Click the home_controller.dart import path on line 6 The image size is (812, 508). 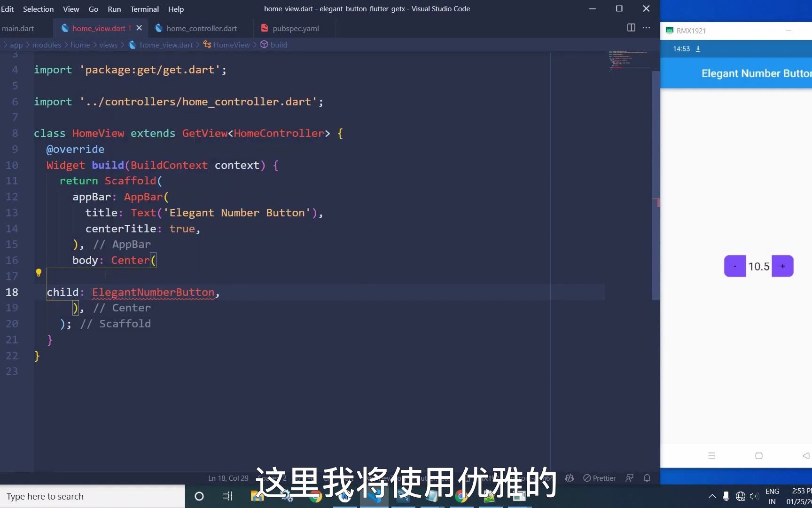point(198,102)
